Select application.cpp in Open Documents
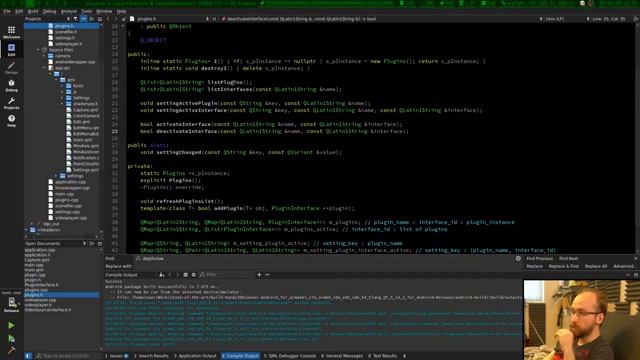The image size is (640, 360). pyautogui.click(x=40, y=250)
